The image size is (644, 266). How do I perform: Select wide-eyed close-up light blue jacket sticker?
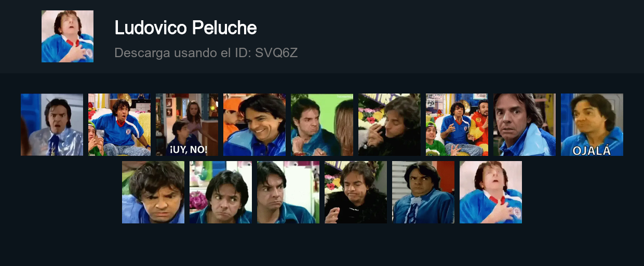tap(525, 125)
